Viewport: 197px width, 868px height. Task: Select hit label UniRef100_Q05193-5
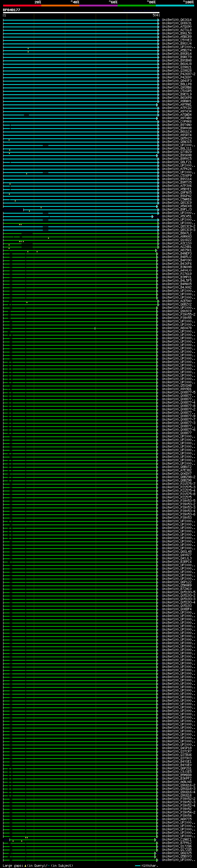(179, 592)
